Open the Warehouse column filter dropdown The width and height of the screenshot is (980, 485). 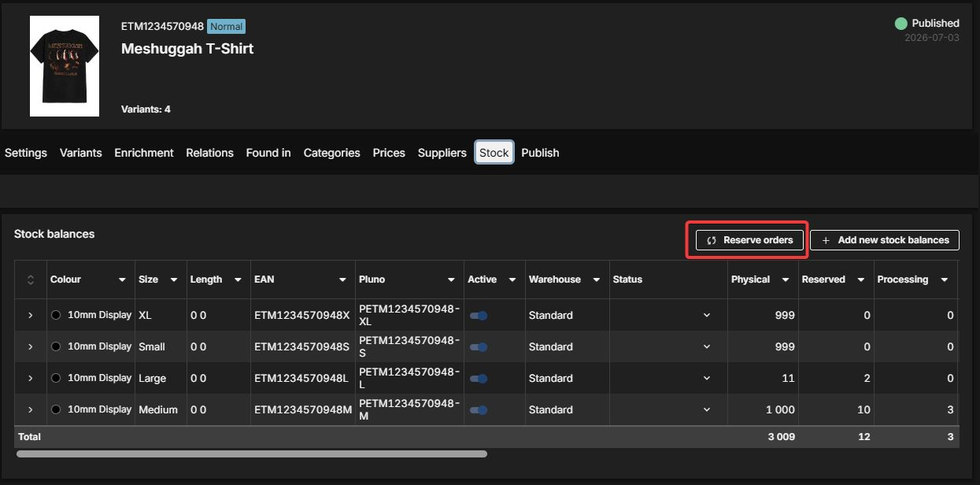[597, 280]
